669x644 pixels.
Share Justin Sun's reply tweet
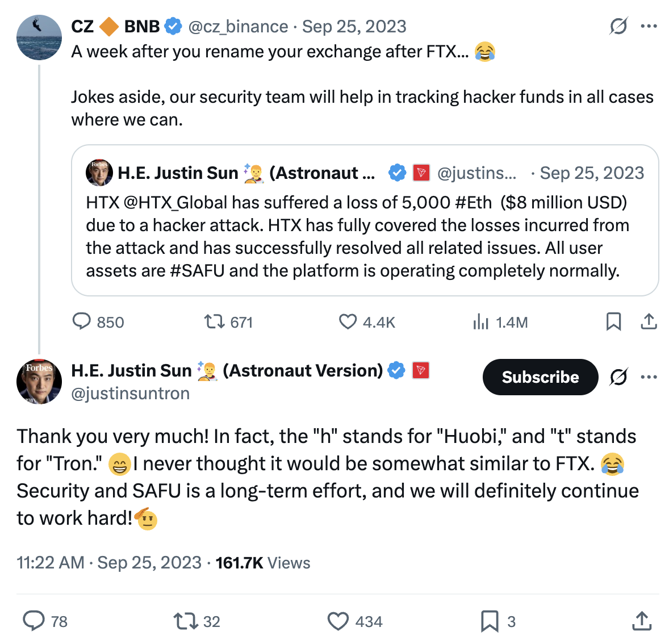click(x=642, y=621)
